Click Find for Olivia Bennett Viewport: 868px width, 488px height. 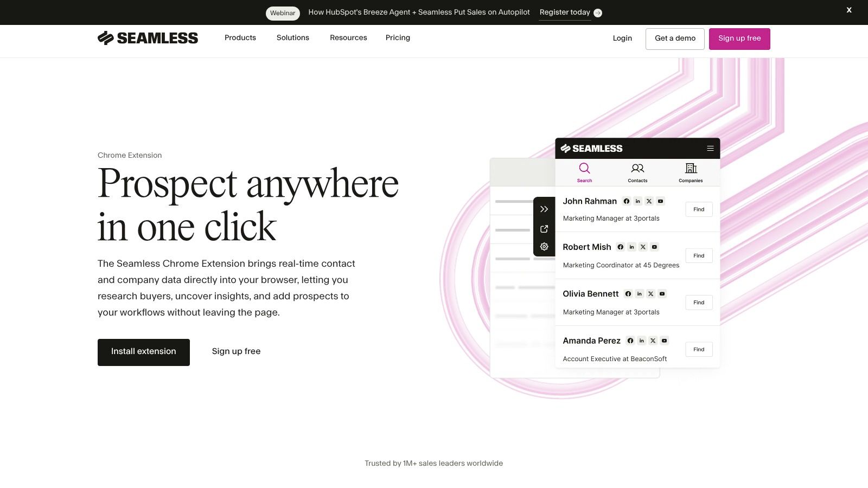click(699, 303)
